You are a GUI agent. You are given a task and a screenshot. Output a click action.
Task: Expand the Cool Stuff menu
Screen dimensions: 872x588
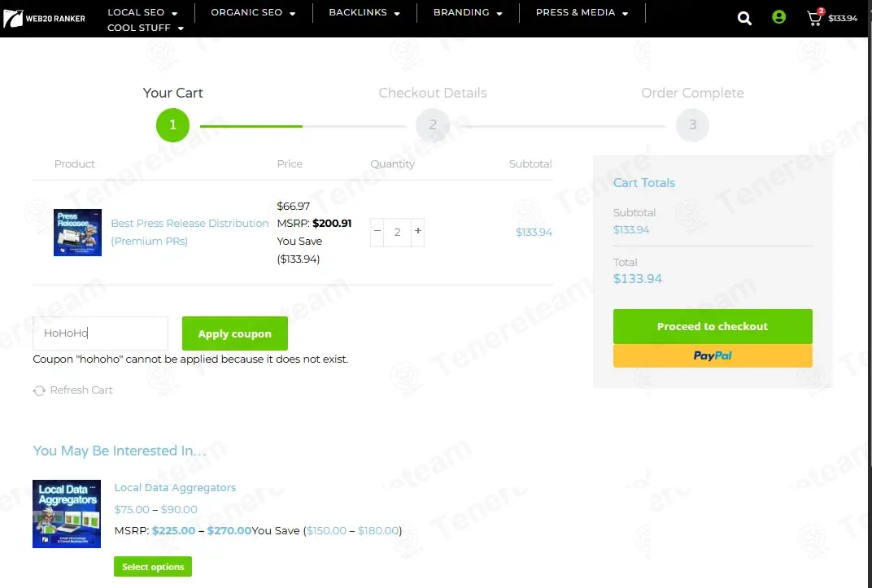point(145,28)
